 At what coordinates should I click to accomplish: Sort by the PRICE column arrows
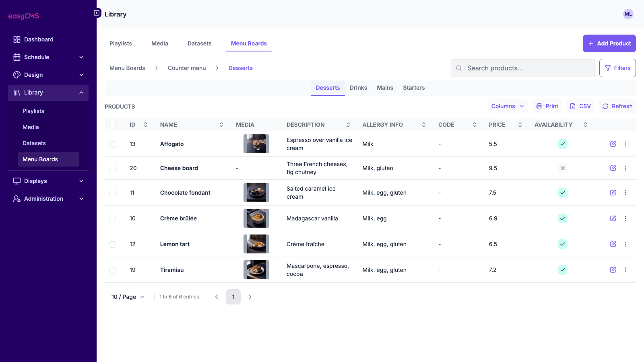coord(520,125)
